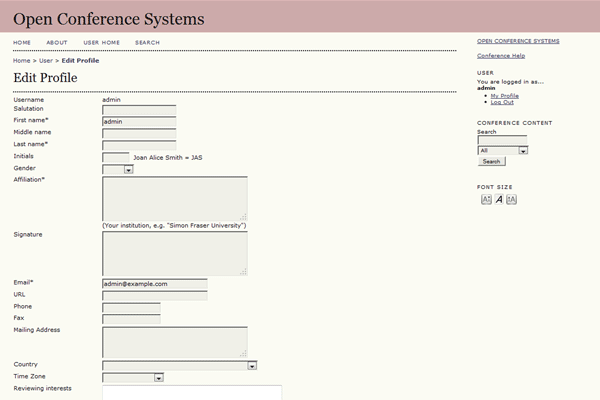Focus the Last name input field
The image size is (600, 400).
tap(139, 144)
